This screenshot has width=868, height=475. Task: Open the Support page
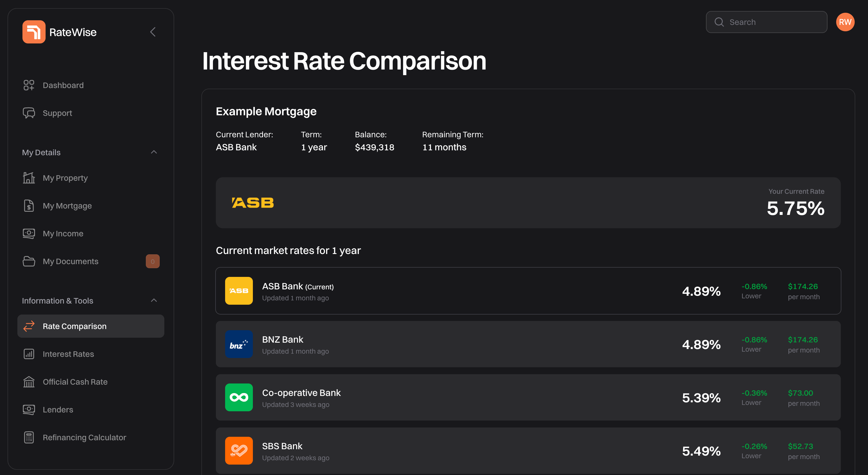tap(91, 113)
